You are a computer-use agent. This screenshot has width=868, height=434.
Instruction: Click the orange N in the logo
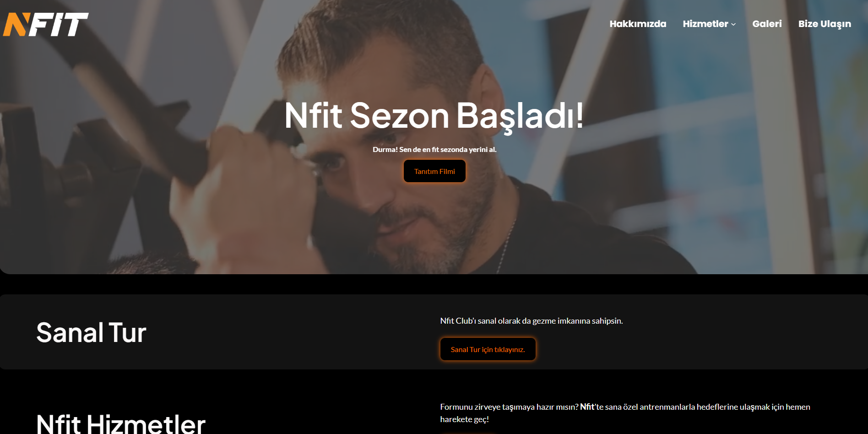[16, 24]
